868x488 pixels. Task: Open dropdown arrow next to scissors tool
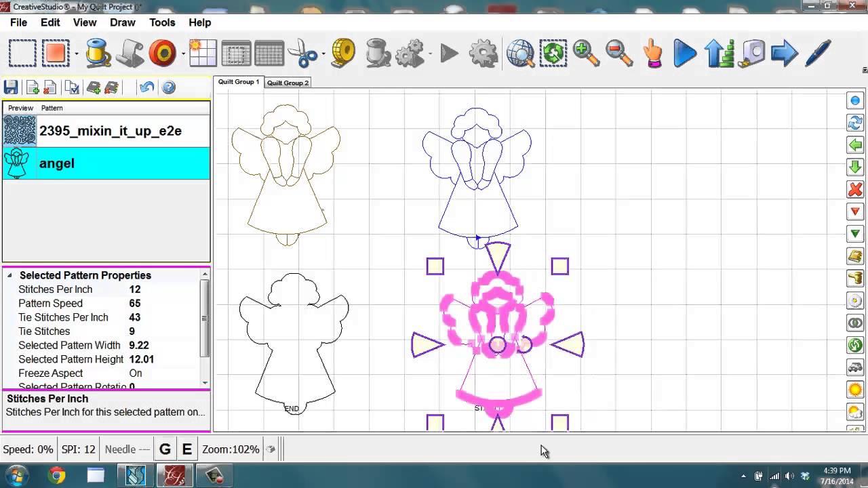(323, 54)
